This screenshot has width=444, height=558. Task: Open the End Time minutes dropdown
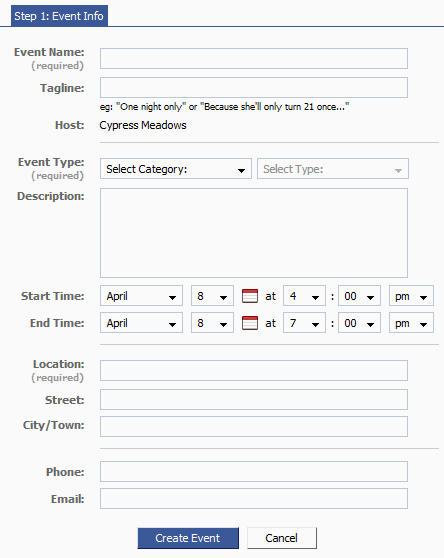359,322
